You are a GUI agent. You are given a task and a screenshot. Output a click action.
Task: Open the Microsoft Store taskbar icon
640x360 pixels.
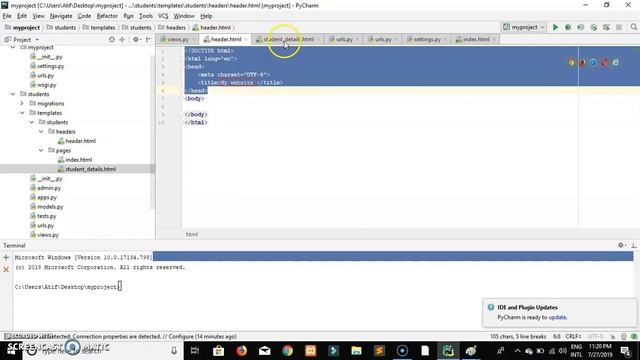218,351
